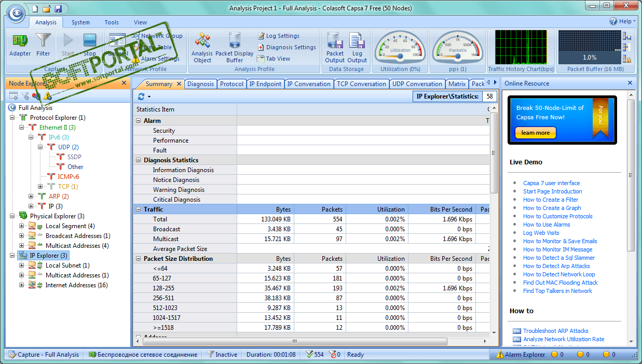Click the refresh icon in Summary toolbar

tap(141, 96)
